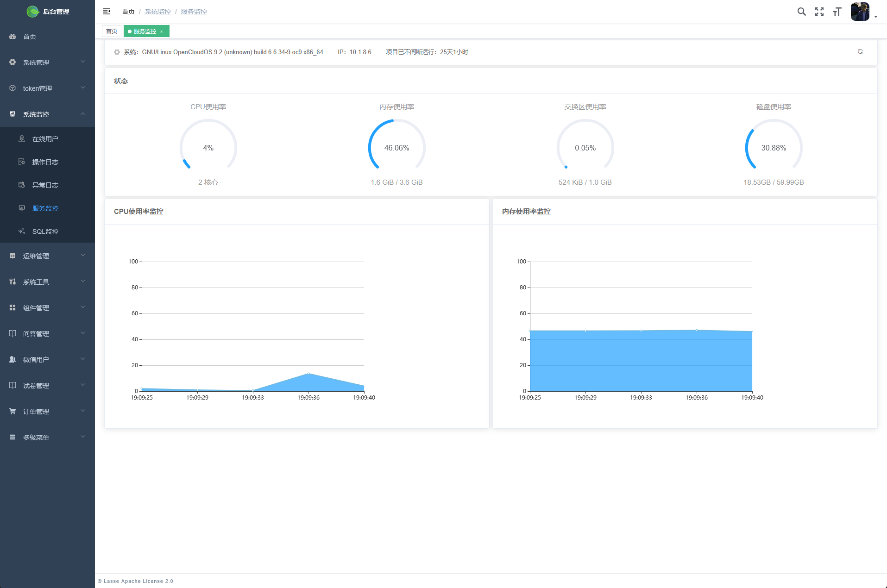Viewport: 887px width, 588px height.
Task: Open 在线用户 page from sidebar
Action: click(x=47, y=138)
